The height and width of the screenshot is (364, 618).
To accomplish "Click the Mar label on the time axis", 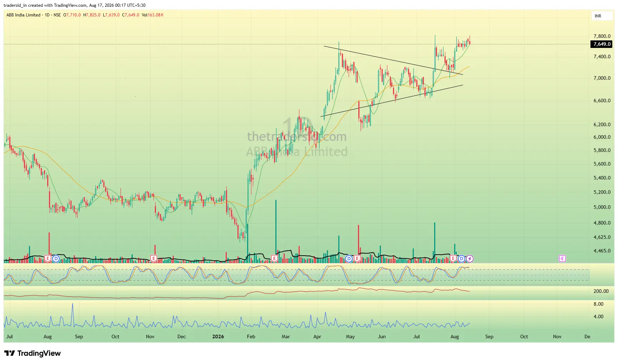I will pyautogui.click(x=286, y=336).
